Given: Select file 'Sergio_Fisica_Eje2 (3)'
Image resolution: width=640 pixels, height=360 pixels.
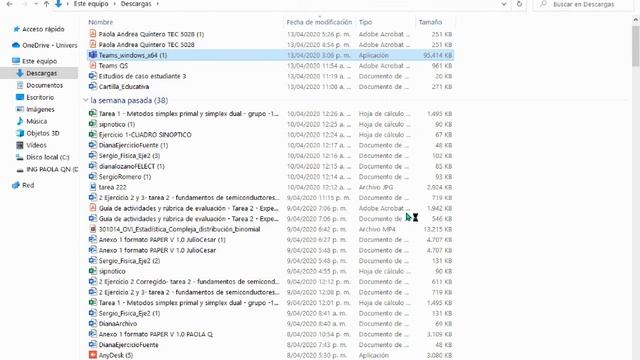Looking at the screenshot, I should tap(129, 156).
